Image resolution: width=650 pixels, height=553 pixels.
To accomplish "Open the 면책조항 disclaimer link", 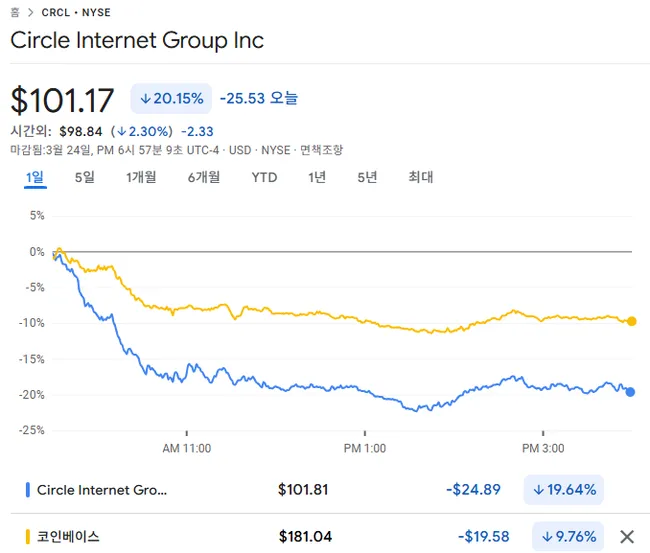I will pos(322,150).
